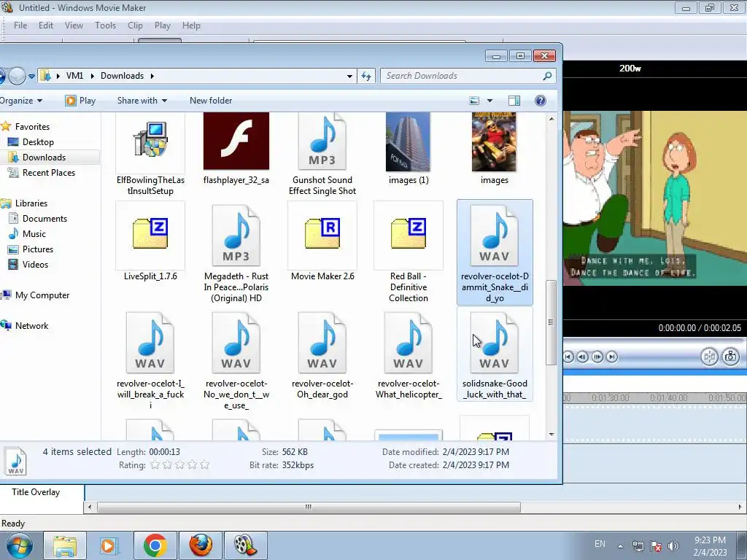Open Movie Maker Tools menu

[x=105, y=26]
